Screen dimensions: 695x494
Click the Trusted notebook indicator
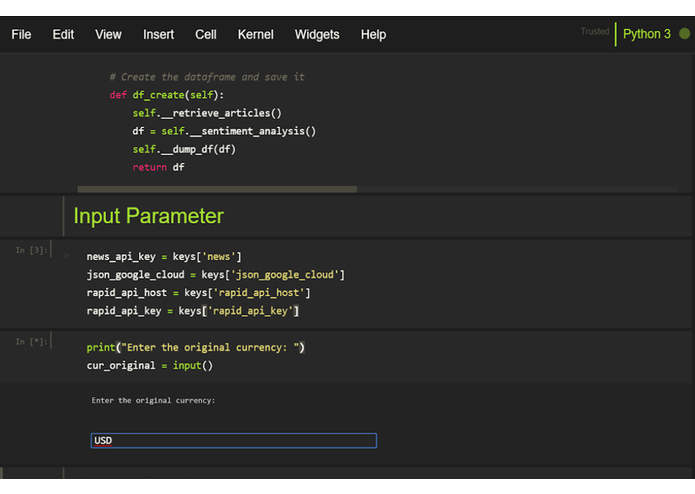point(595,31)
